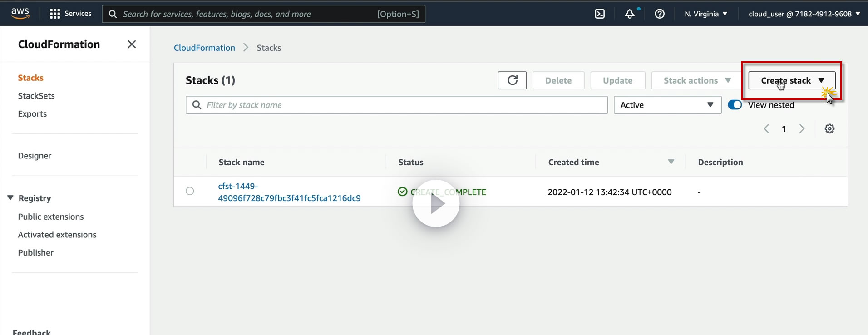This screenshot has height=335, width=868.
Task: Select the cfst-1449 stack radio button
Action: 190,191
